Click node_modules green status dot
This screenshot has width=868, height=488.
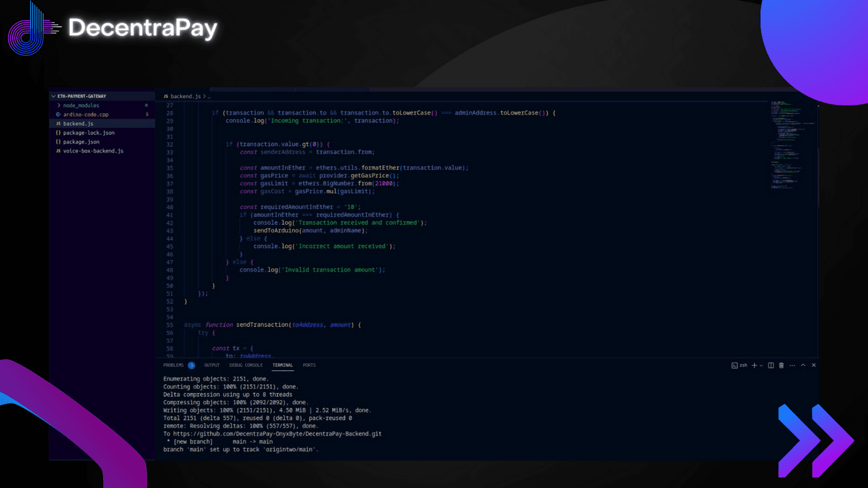(146, 105)
